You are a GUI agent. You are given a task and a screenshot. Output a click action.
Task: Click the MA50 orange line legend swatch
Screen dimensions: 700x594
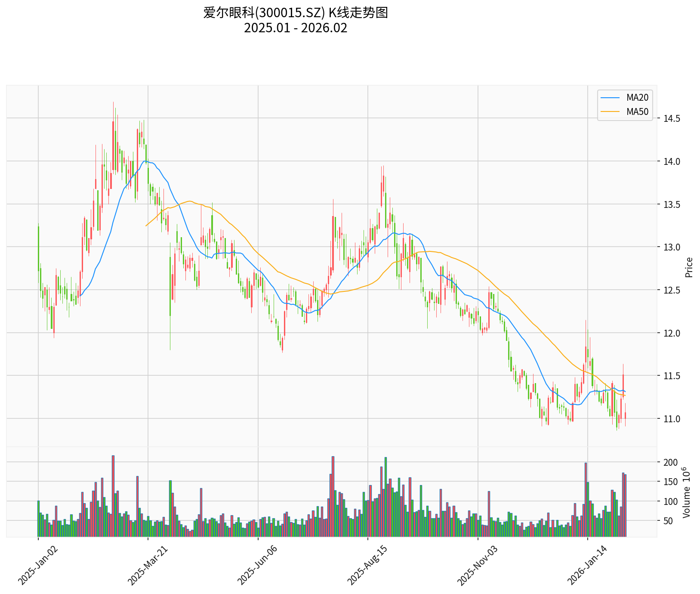[x=610, y=112]
